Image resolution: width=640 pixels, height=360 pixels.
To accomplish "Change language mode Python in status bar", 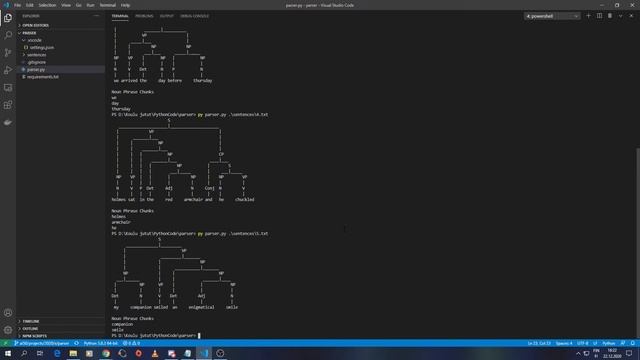I will pyautogui.click(x=609, y=343).
